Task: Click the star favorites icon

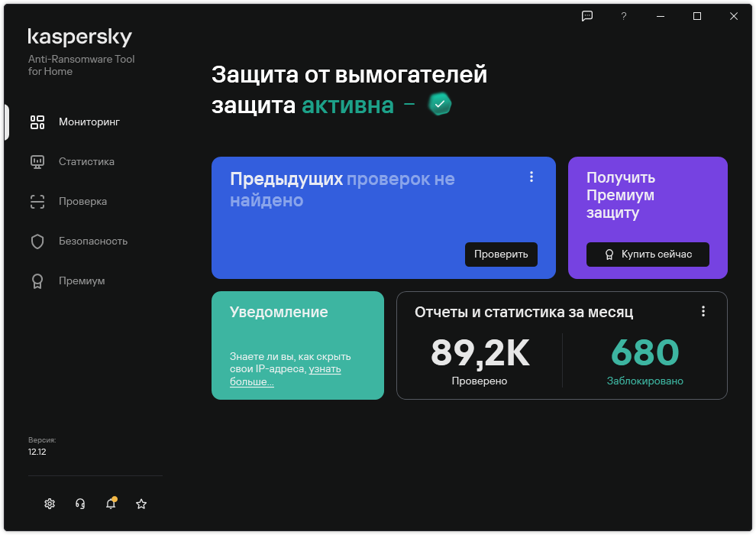Action: click(141, 504)
